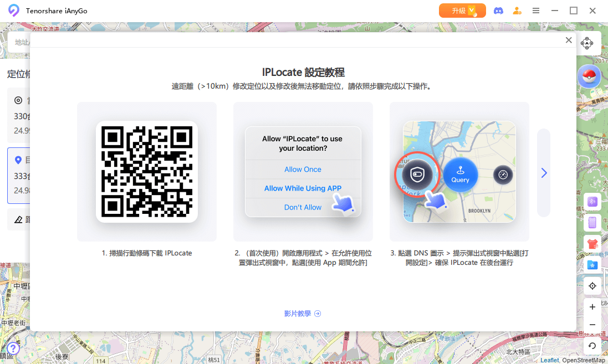This screenshot has width=608, height=364.
Task: Click the step 2 caption about App 期間允許
Action: click(303, 258)
